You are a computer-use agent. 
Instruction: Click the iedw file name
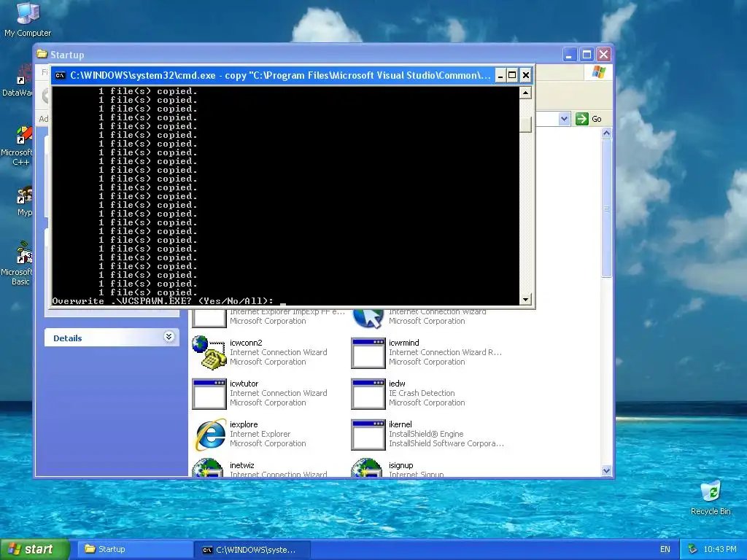pyautogui.click(x=397, y=384)
